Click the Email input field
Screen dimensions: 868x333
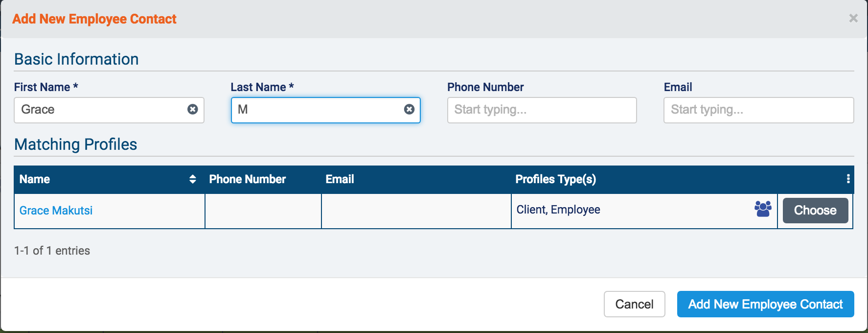pyautogui.click(x=758, y=110)
